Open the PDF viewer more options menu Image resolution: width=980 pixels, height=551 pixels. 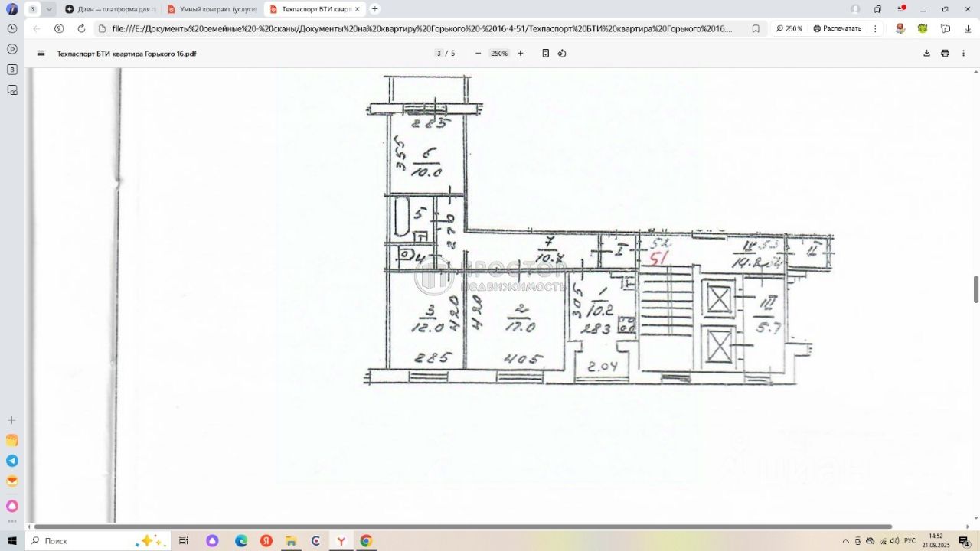(x=965, y=54)
